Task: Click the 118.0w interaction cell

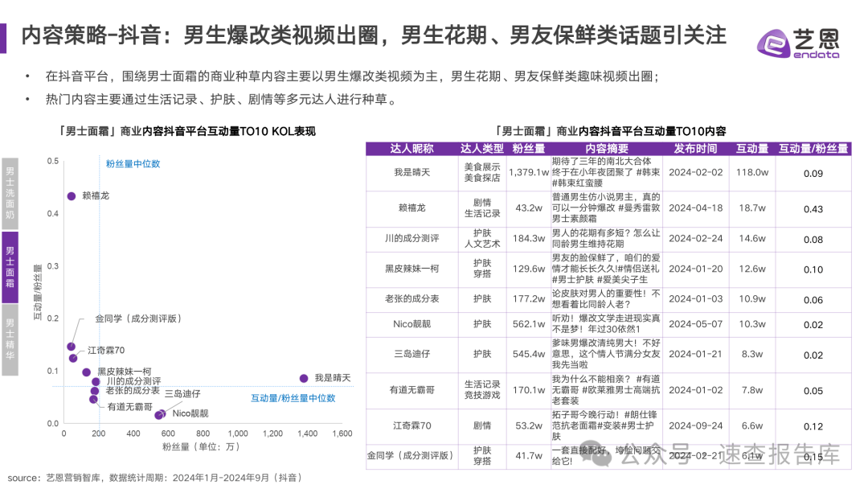Action: [752, 172]
